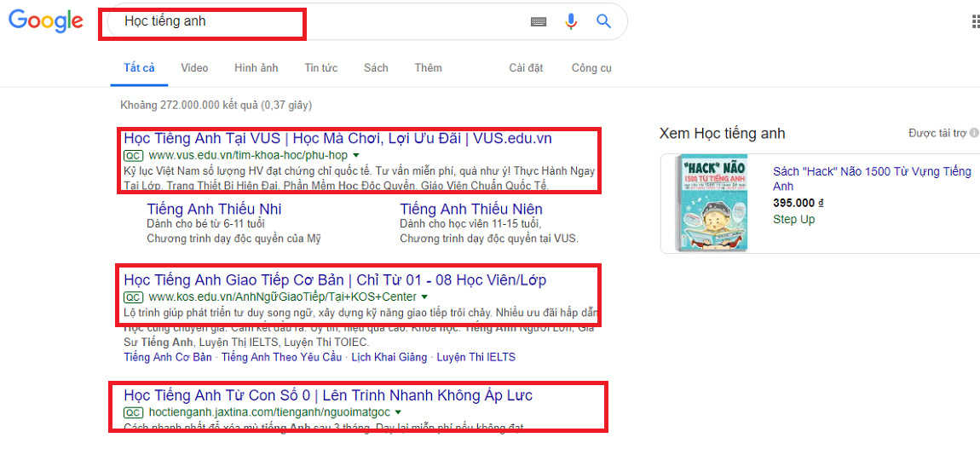Expand the kos.edu.vn URL dropdown arrow
The image size is (980, 449).
point(424,296)
